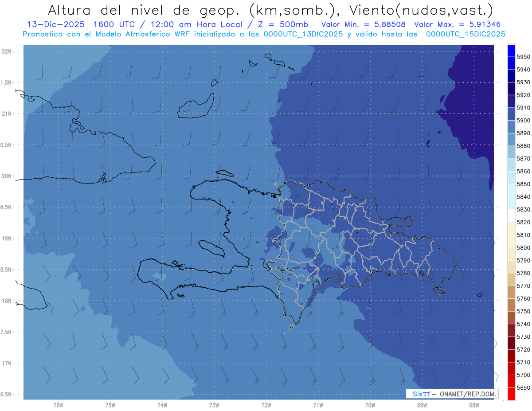Click the 70W longitude axis label
The height and width of the screenshot is (411, 532).
tap(370, 405)
